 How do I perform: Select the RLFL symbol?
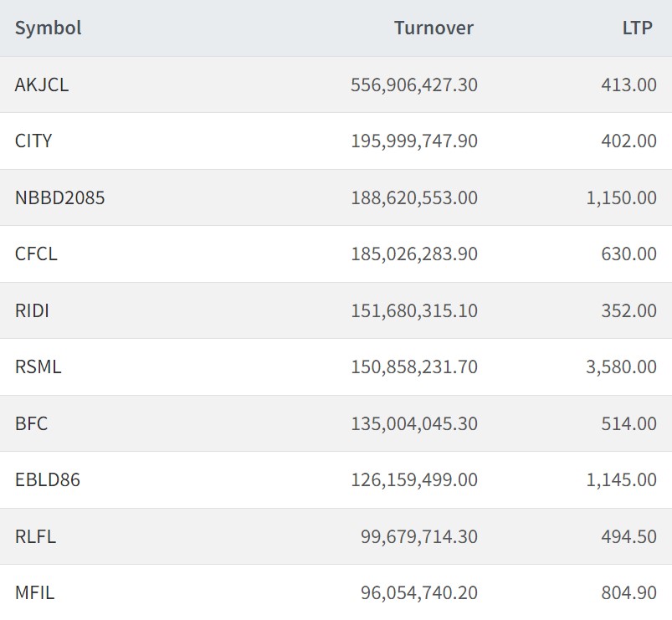pyautogui.click(x=35, y=536)
